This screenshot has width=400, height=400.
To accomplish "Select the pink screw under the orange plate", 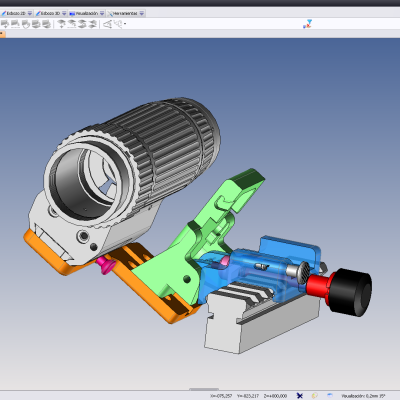I will coord(106,266).
